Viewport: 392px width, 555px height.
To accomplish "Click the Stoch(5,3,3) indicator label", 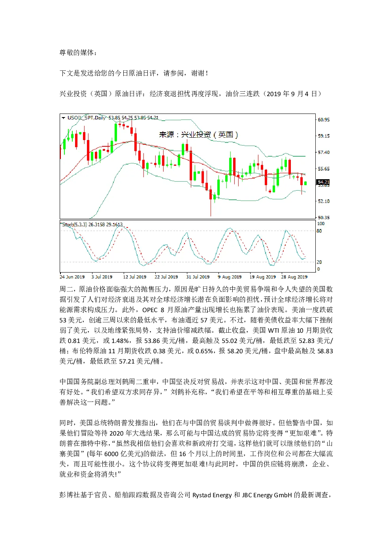I will 75,225.
